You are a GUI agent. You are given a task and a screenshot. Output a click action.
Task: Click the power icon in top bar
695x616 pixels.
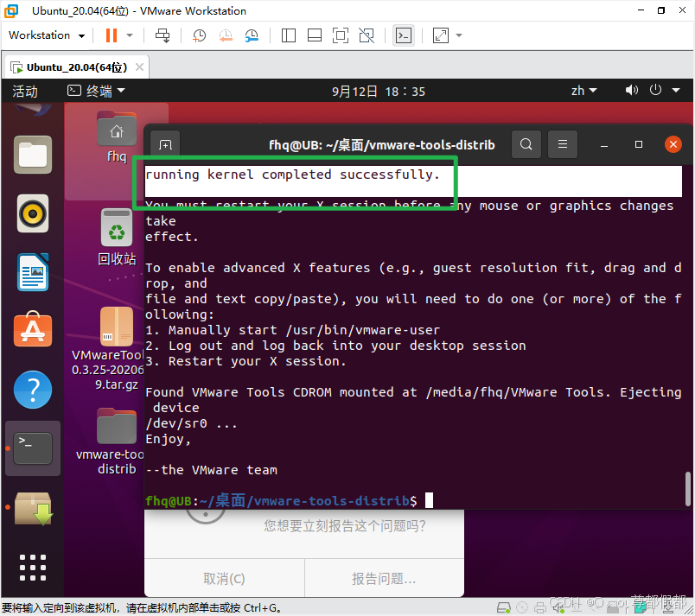[x=655, y=90]
